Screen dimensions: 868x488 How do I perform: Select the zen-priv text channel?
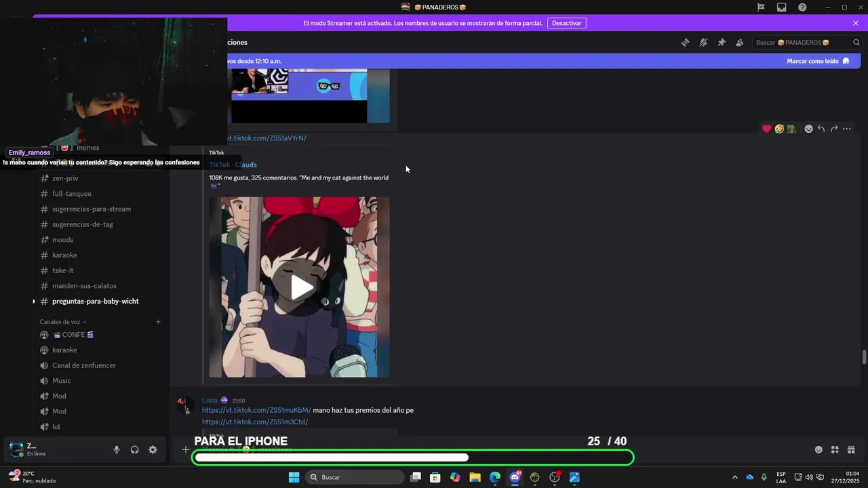65,178
